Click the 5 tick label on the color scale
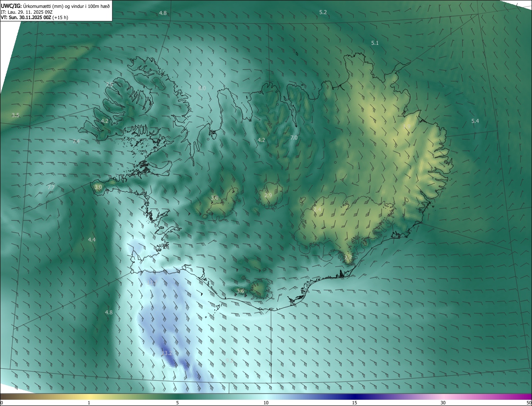This screenshot has width=532, height=406. (x=177, y=403)
